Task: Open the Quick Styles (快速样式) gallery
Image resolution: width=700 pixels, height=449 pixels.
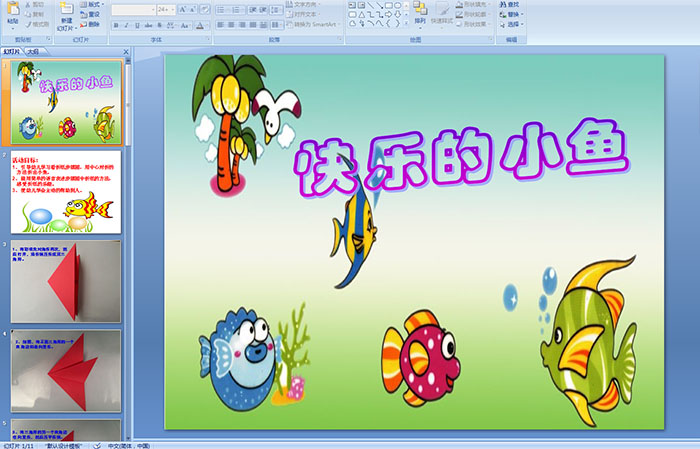Action: pos(442,14)
